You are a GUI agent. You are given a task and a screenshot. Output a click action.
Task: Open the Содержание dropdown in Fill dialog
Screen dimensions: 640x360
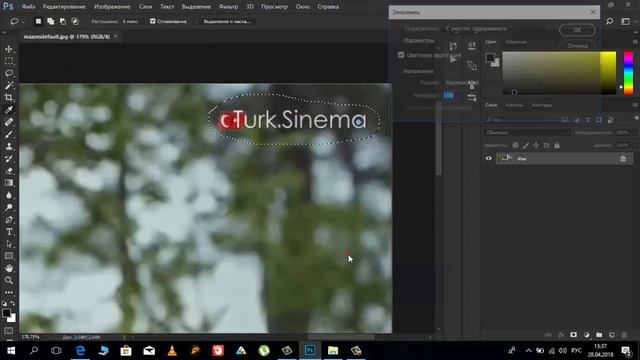pos(498,29)
